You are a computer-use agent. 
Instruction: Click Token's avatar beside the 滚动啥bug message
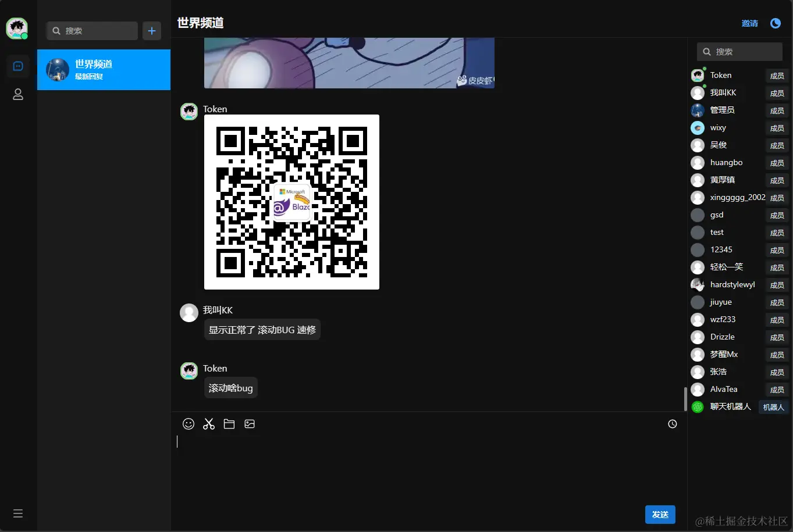pyautogui.click(x=189, y=371)
